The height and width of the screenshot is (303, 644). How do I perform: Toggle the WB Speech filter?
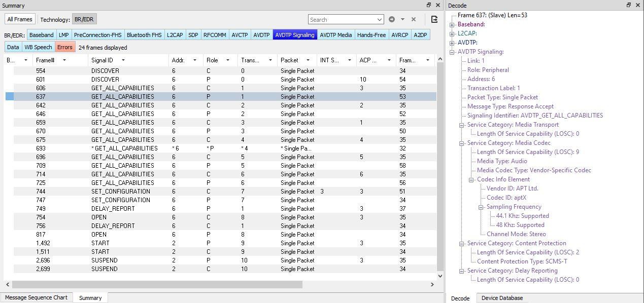(39, 47)
